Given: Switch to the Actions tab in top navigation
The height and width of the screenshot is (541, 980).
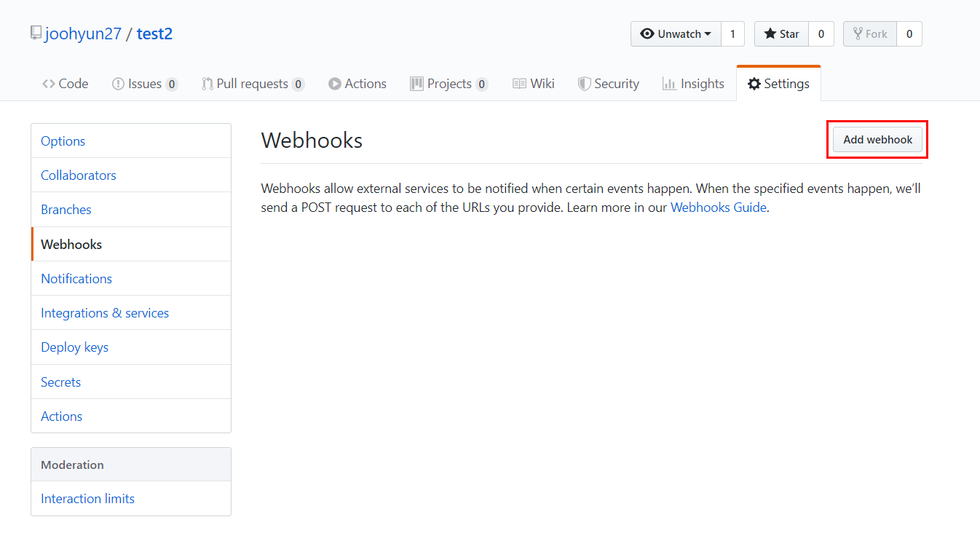Looking at the screenshot, I should pos(357,84).
